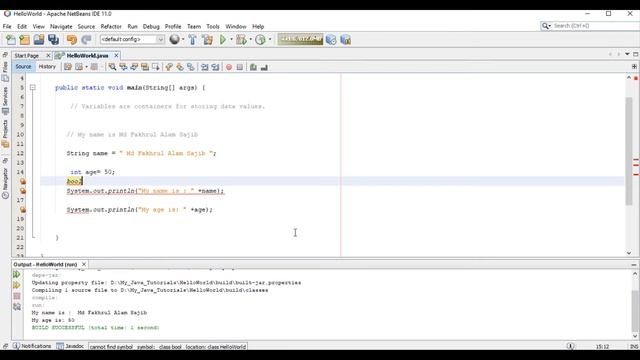Click the error hint bulb beside bool line
The image size is (640, 360).
point(23,181)
